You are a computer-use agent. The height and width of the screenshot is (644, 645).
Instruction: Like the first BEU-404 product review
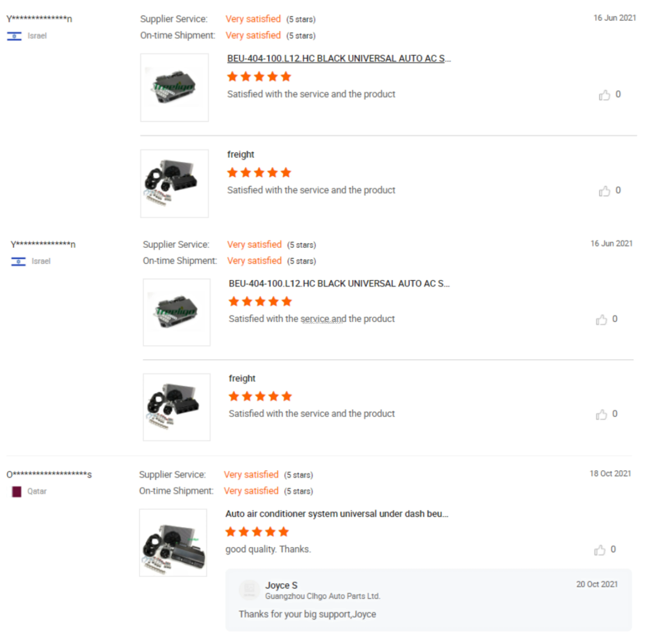click(604, 95)
